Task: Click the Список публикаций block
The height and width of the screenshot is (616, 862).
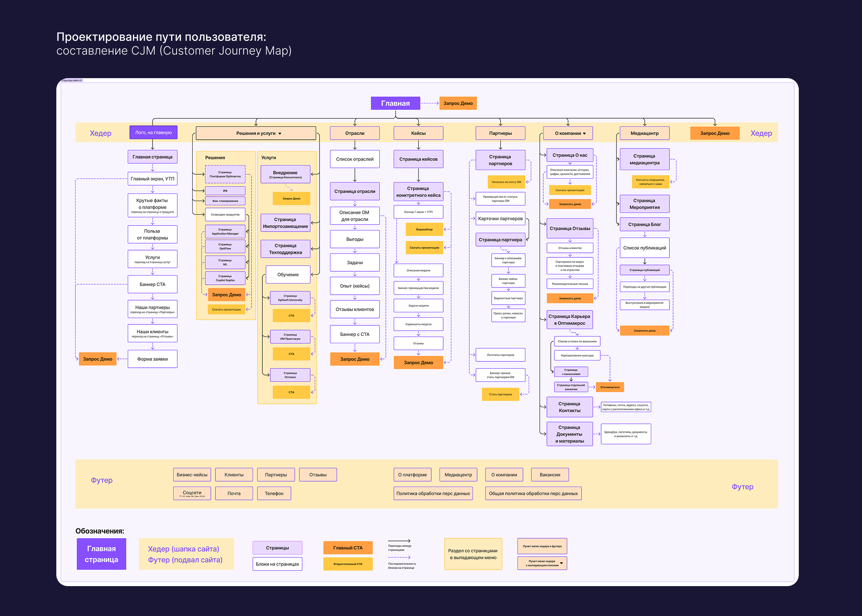Action: (645, 248)
